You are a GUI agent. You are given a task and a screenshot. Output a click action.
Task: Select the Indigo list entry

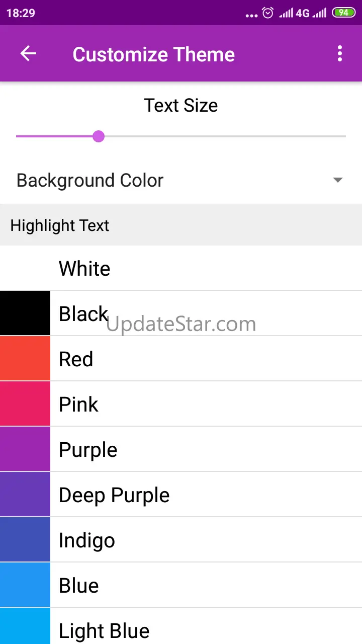click(x=181, y=539)
